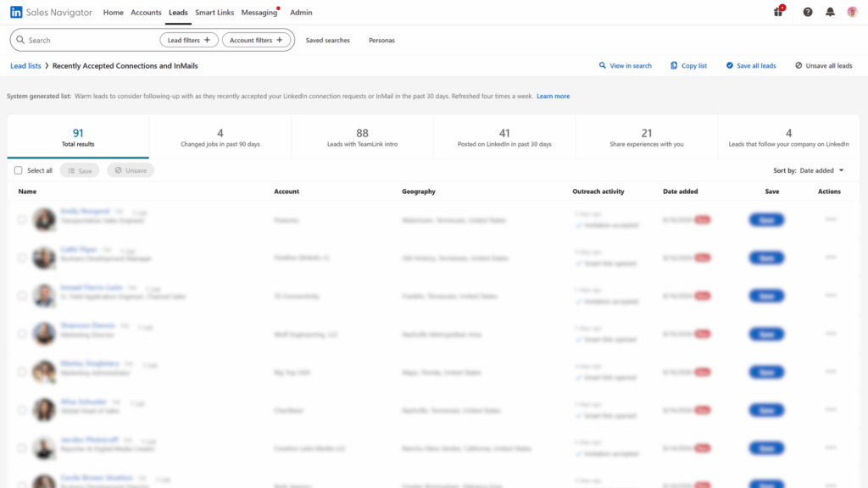868x488 pixels.
Task: Open the Admin menu
Action: point(301,12)
